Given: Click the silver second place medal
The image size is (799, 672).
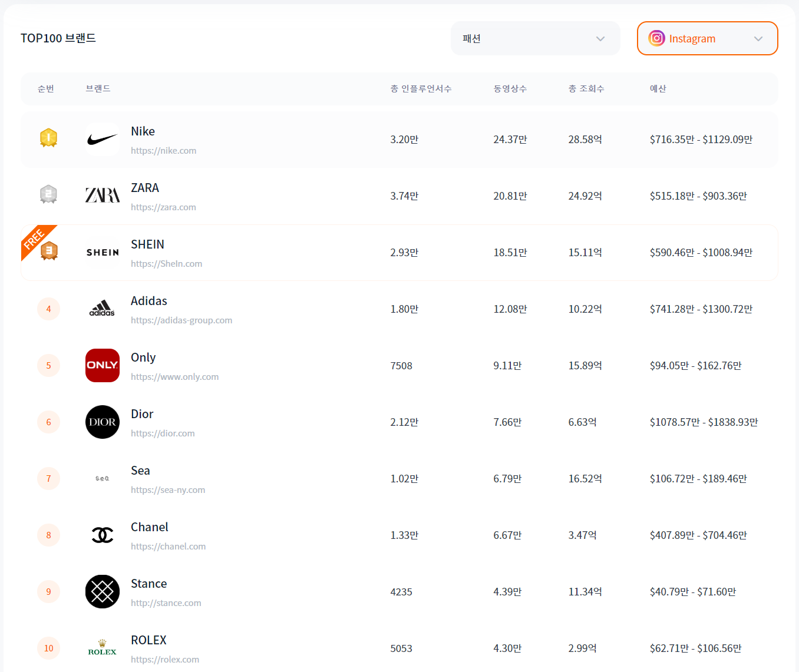Looking at the screenshot, I should click(48, 194).
